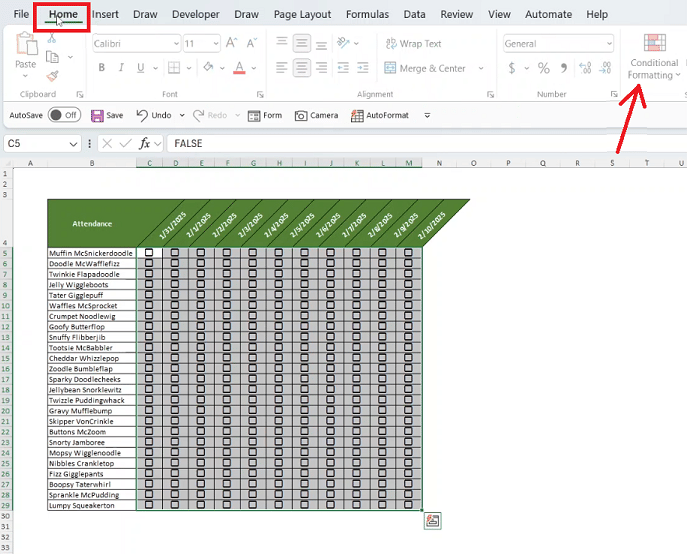Click Merge & Center
The height and width of the screenshot is (554, 687).
[x=425, y=68]
